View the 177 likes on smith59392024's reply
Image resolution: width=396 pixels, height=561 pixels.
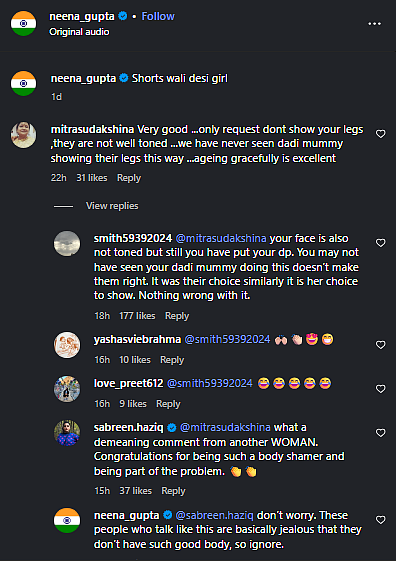(x=137, y=316)
